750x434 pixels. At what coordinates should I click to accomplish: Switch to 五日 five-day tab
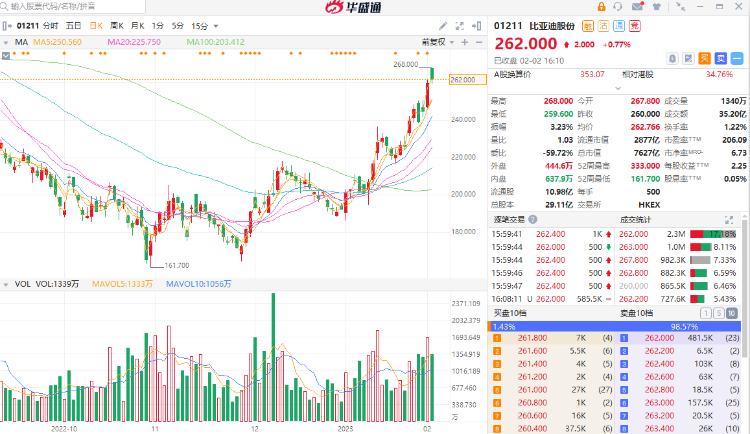tap(73, 26)
